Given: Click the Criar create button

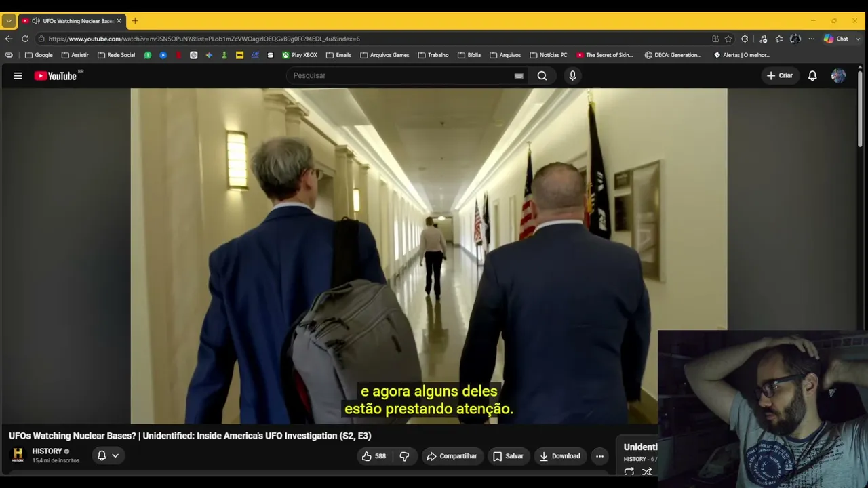Looking at the screenshot, I should tap(779, 76).
